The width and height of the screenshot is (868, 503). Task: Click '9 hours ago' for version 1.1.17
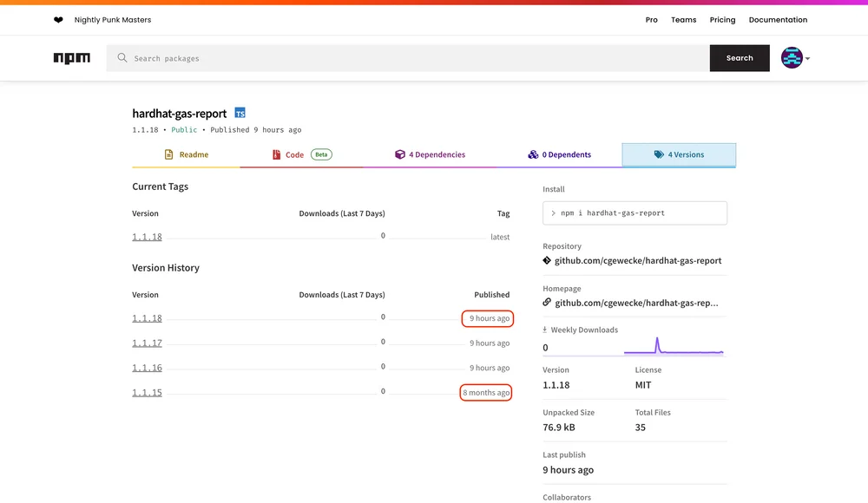(490, 343)
